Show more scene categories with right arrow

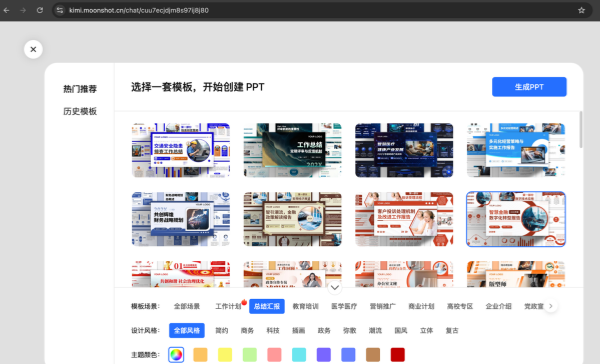[551, 306]
